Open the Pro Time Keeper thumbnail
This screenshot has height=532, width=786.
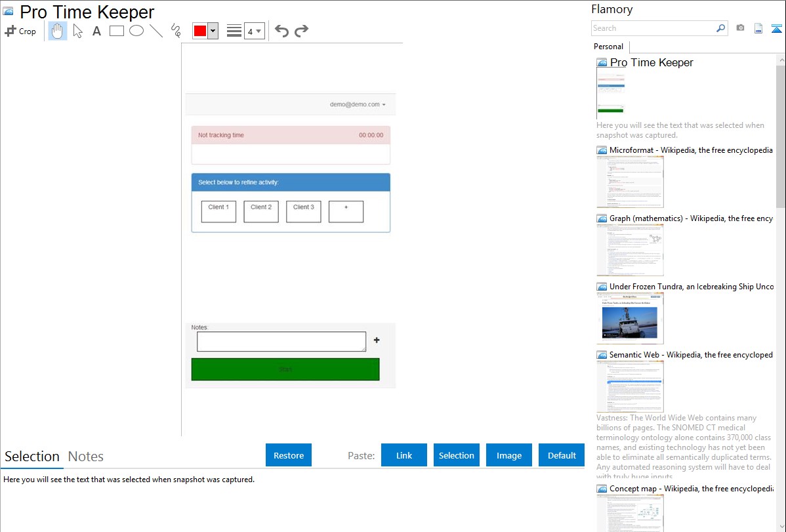coord(611,94)
